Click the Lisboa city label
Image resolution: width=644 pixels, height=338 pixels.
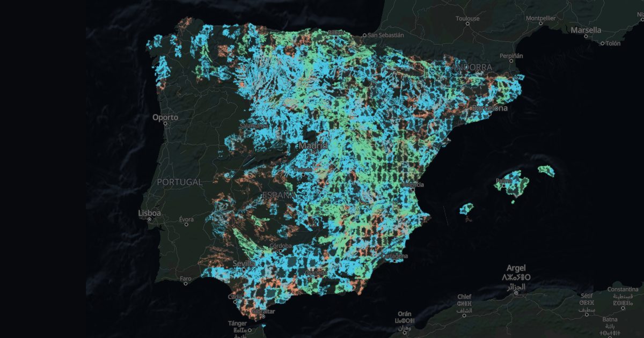(x=149, y=213)
